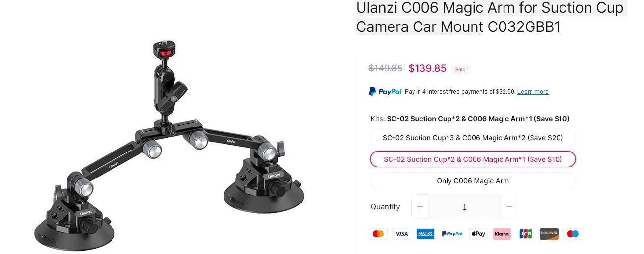This screenshot has width=644, height=254.
Task: Click the Maestro payment icon
Action: [x=573, y=234]
